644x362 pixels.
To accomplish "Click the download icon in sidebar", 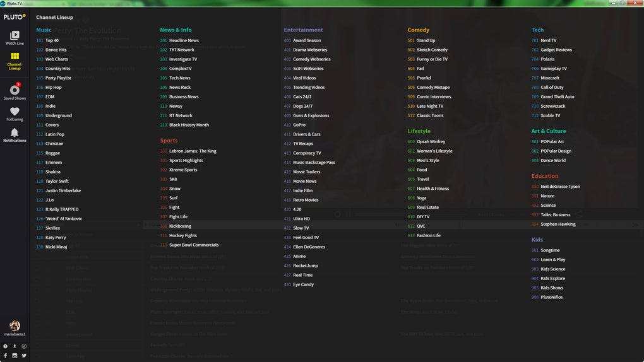I will tap(15, 346).
